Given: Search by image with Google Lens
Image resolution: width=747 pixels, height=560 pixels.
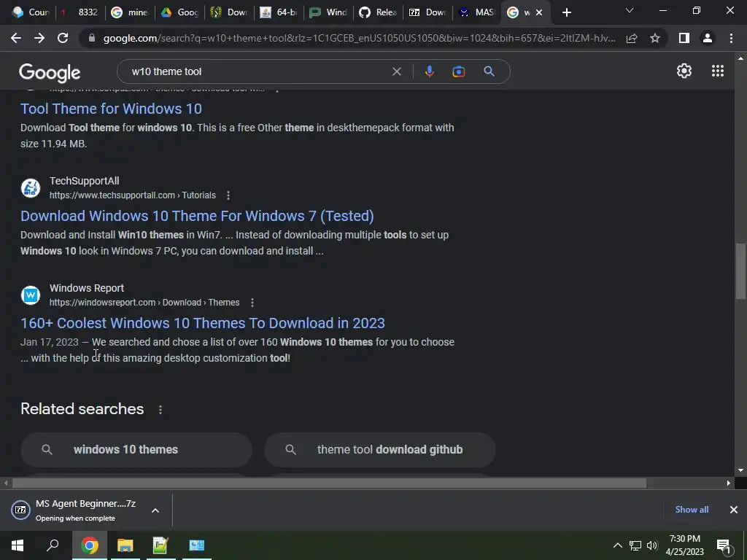Looking at the screenshot, I should 458,71.
